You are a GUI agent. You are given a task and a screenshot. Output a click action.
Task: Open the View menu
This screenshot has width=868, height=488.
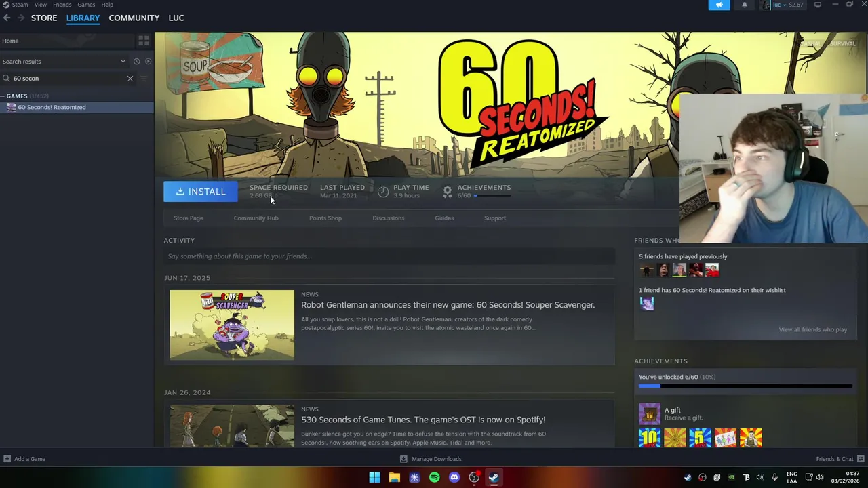41,5
